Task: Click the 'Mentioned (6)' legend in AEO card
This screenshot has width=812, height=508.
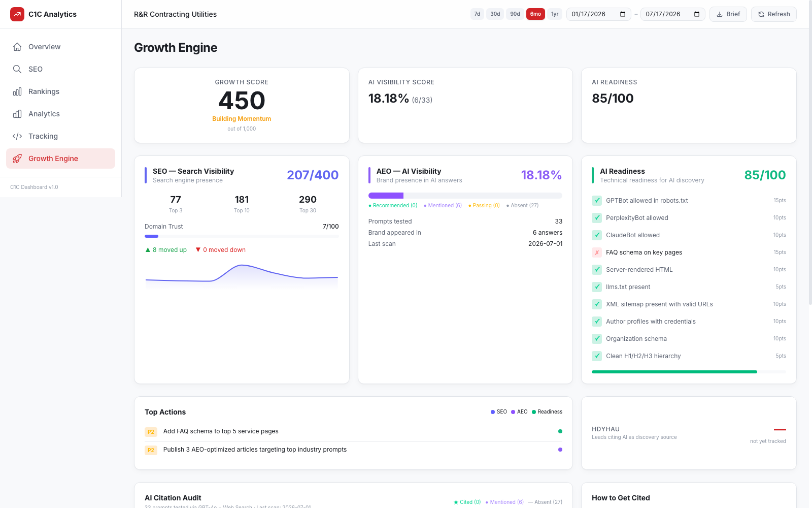Action: point(443,206)
